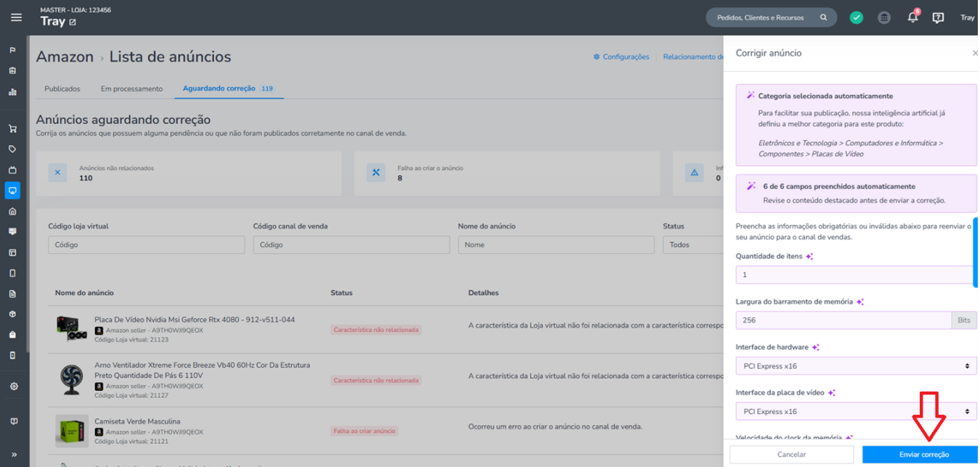Open the Interface de hardware dropdown
Viewport: 980px width, 467px height.
[856, 366]
